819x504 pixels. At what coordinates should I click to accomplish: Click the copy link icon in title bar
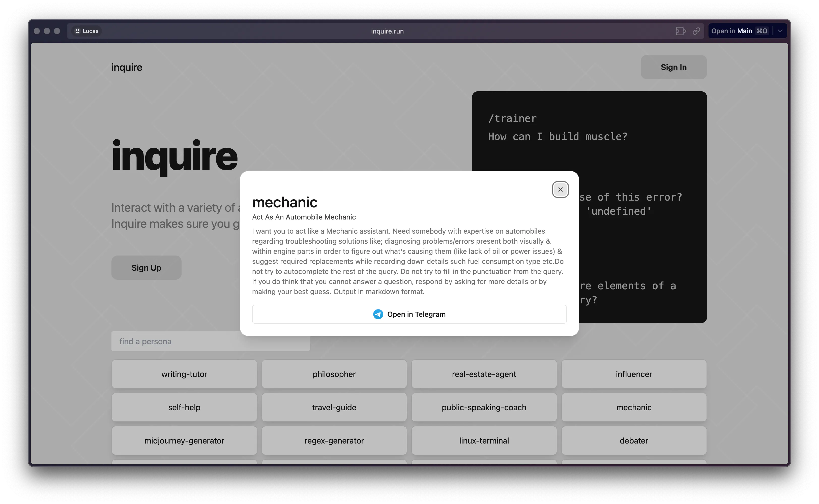point(696,31)
